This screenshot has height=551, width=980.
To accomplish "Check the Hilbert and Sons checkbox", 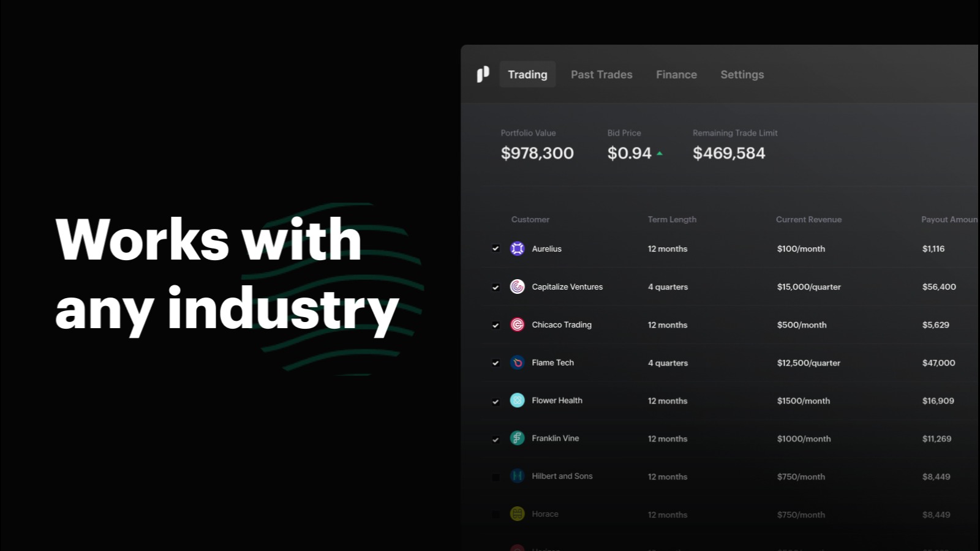I will (496, 477).
